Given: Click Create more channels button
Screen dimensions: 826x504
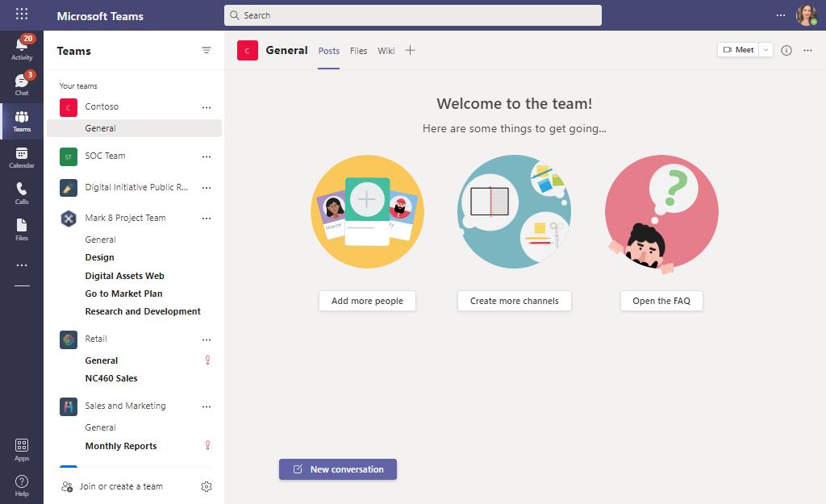Looking at the screenshot, I should (x=514, y=302).
